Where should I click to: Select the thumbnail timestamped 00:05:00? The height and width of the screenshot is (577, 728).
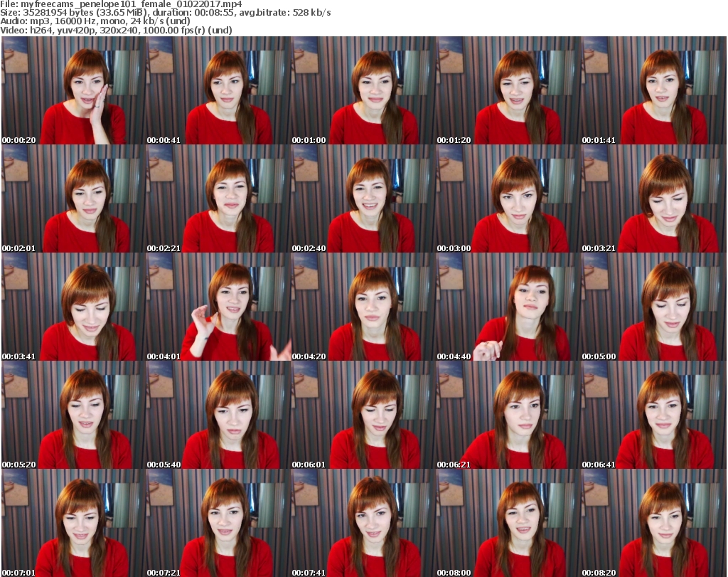tap(654, 307)
